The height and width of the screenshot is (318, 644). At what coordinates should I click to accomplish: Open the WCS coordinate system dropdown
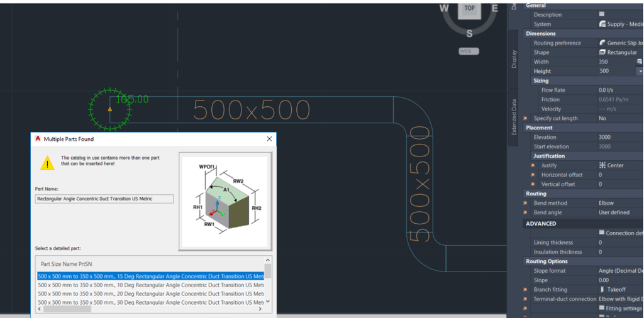coord(469,52)
